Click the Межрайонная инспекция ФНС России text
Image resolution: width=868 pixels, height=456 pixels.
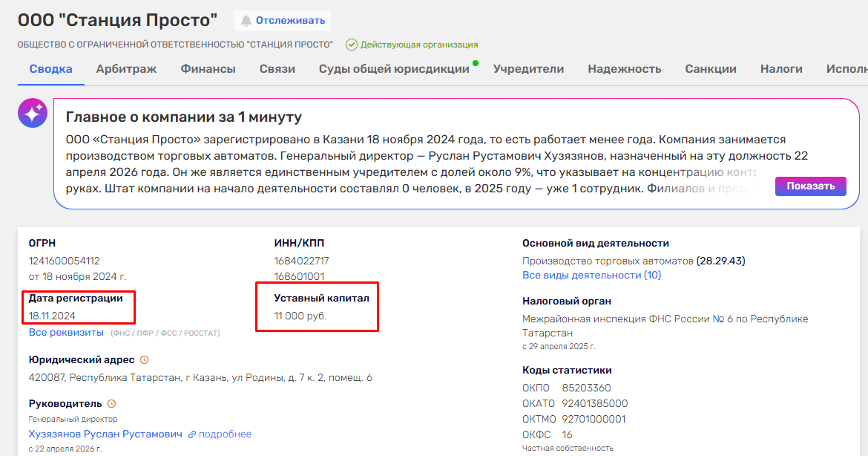click(x=665, y=326)
